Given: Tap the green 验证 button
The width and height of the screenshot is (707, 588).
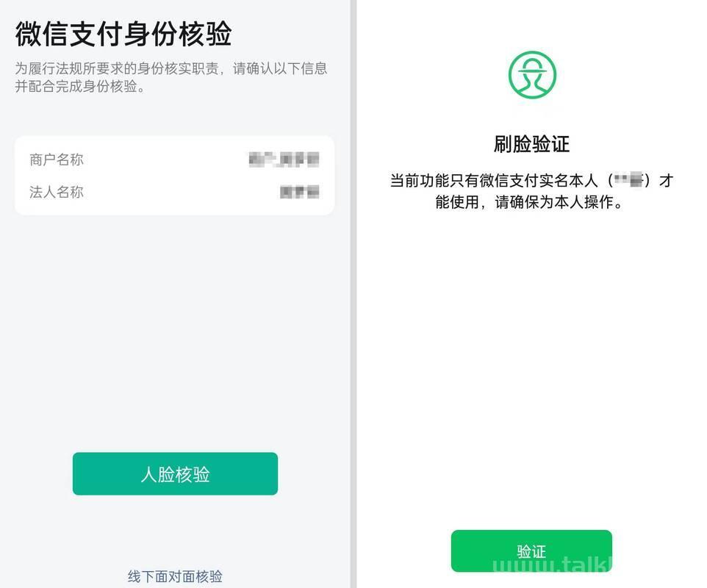Looking at the screenshot, I should 531,551.
